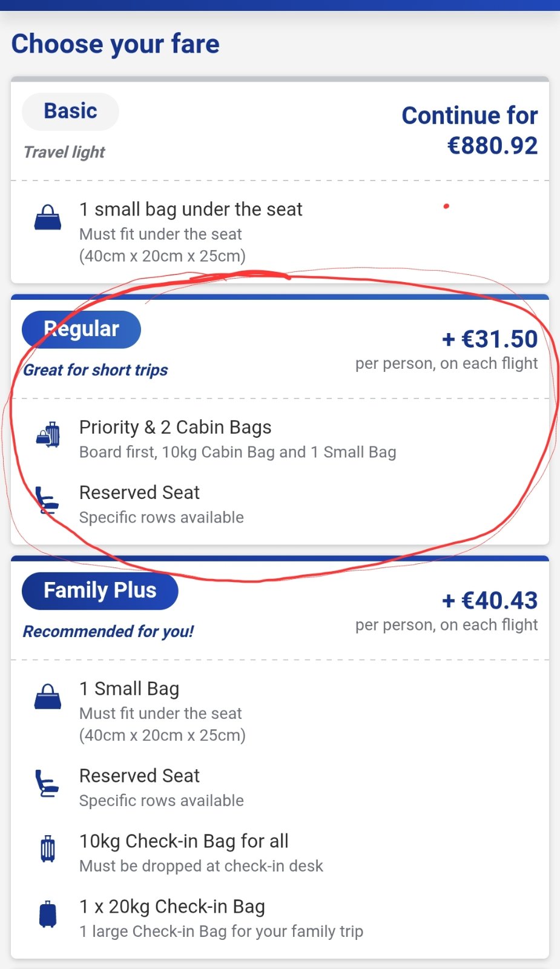Image resolution: width=560 pixels, height=969 pixels.
Task: Click the 'Choose your fare' heading
Action: [116, 44]
